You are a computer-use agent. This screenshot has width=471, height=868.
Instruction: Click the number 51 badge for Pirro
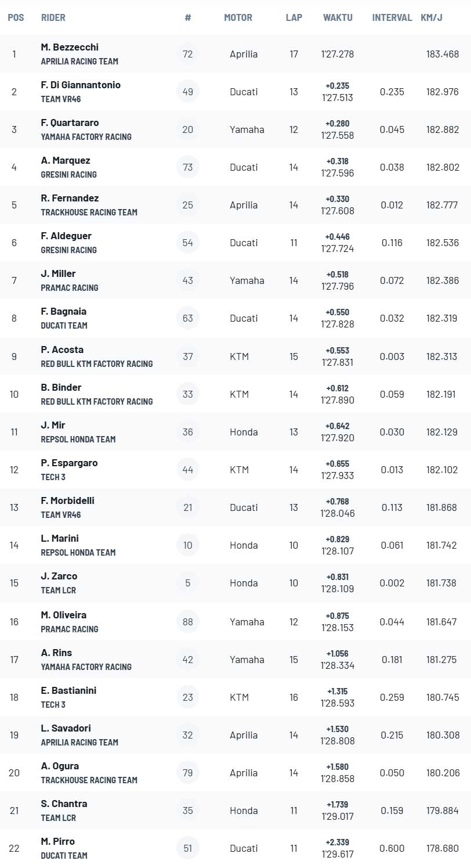pyautogui.click(x=187, y=848)
